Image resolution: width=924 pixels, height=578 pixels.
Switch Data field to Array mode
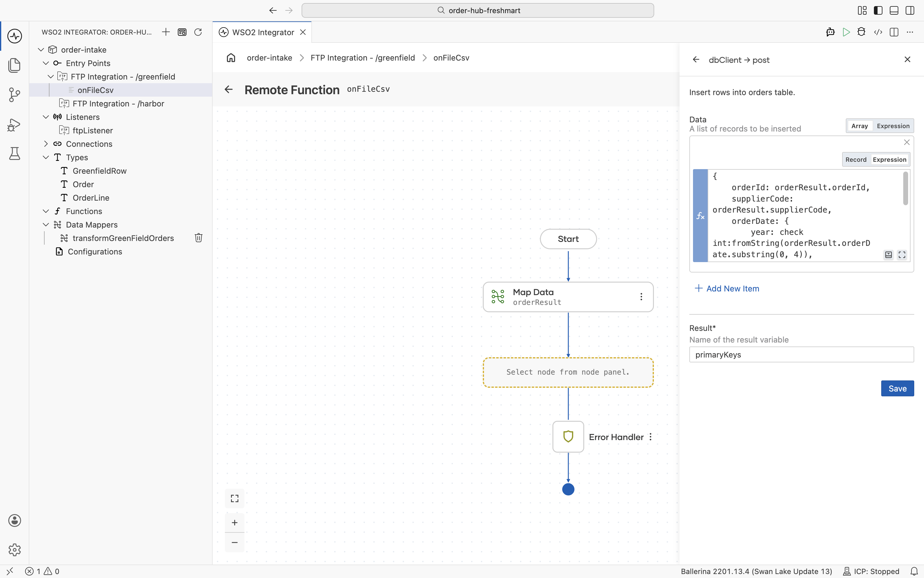tap(860, 126)
